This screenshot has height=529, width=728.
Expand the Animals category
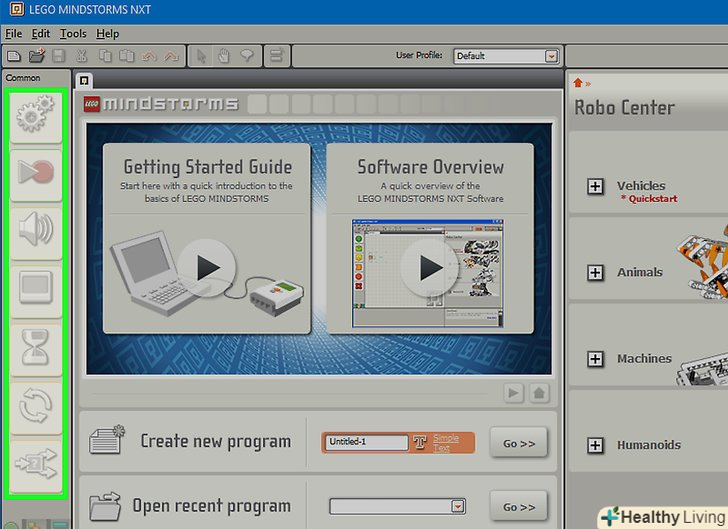pyautogui.click(x=595, y=273)
